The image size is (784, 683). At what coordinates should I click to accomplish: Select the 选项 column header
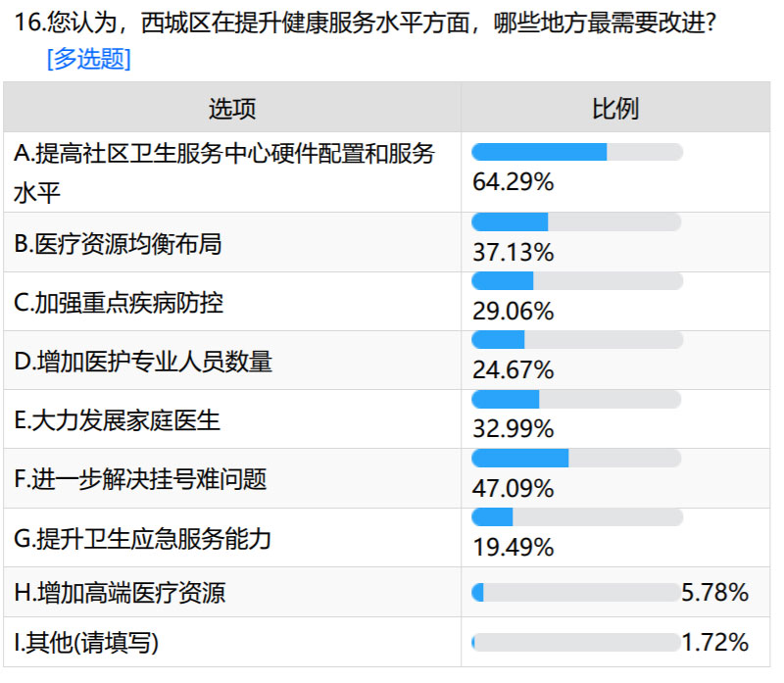232,108
